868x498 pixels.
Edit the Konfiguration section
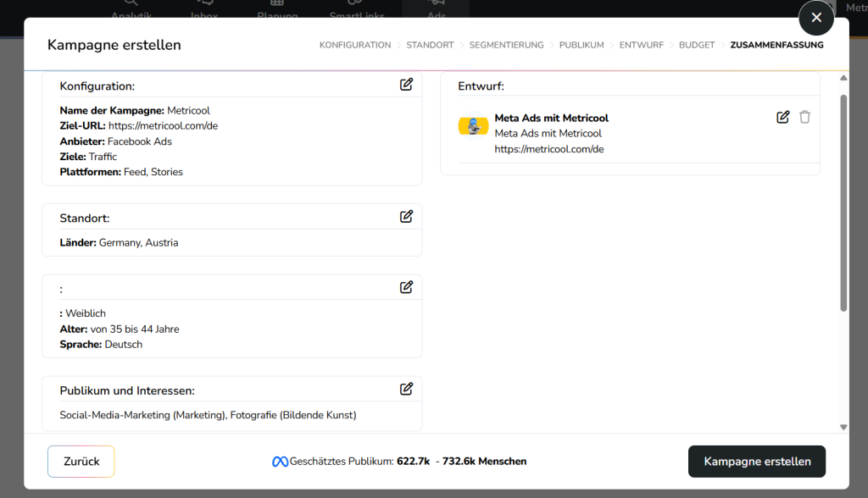click(x=406, y=84)
